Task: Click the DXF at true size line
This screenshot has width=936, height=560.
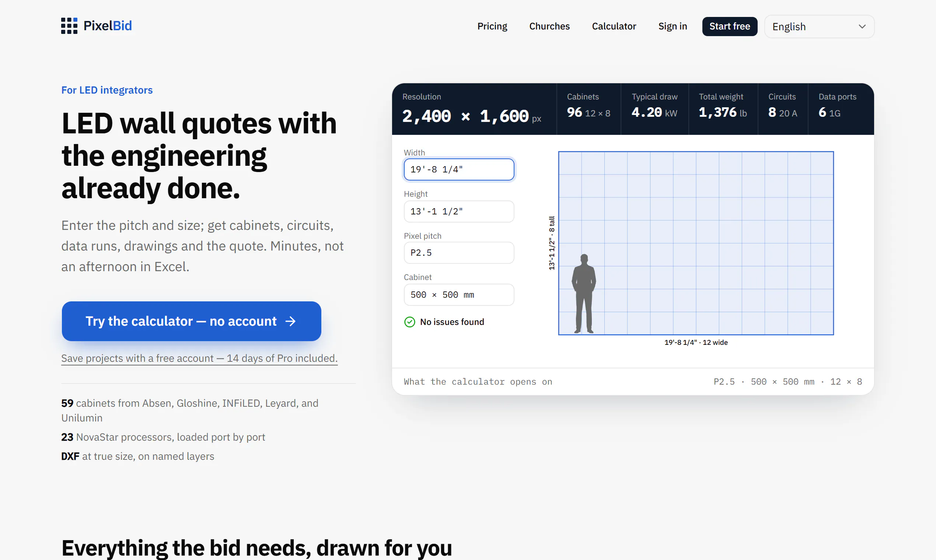Action: click(137, 456)
